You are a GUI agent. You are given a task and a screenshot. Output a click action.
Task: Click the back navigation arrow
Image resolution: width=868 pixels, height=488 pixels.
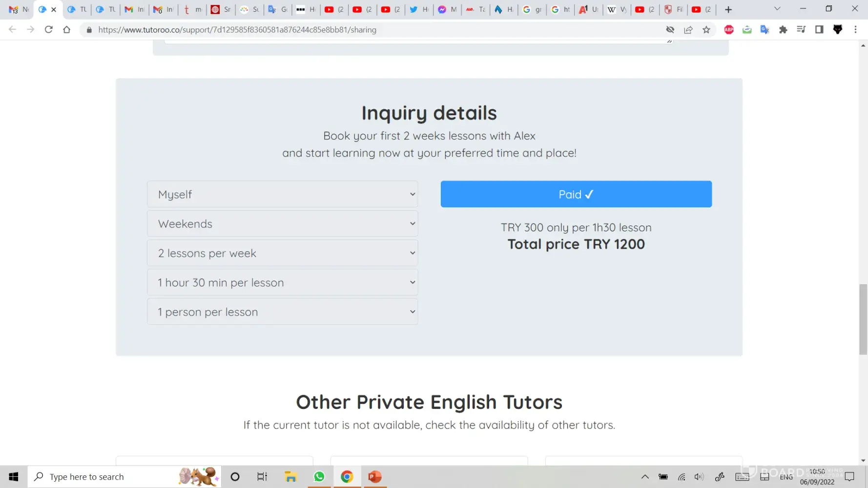12,30
